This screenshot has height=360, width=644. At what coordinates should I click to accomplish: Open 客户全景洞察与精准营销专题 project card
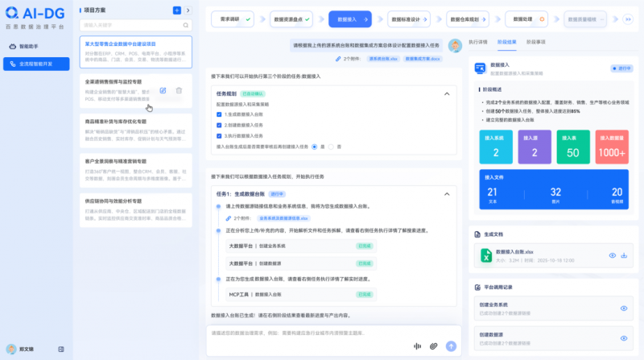[x=135, y=171]
